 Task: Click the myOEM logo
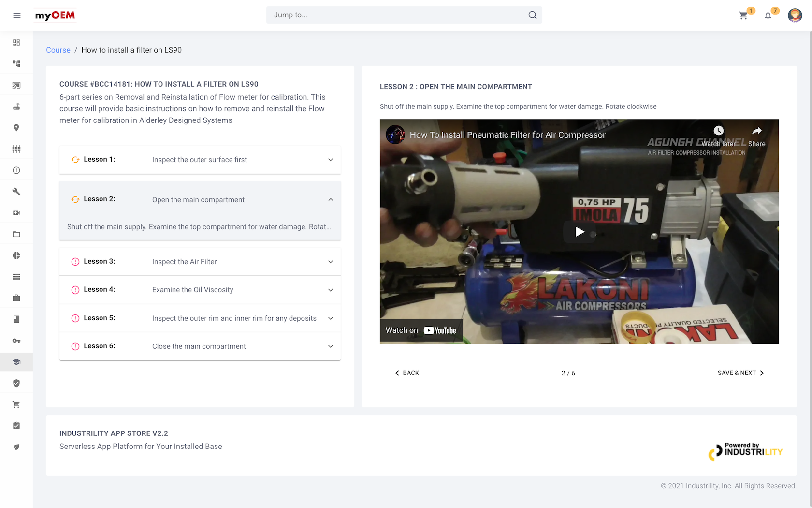tap(55, 15)
